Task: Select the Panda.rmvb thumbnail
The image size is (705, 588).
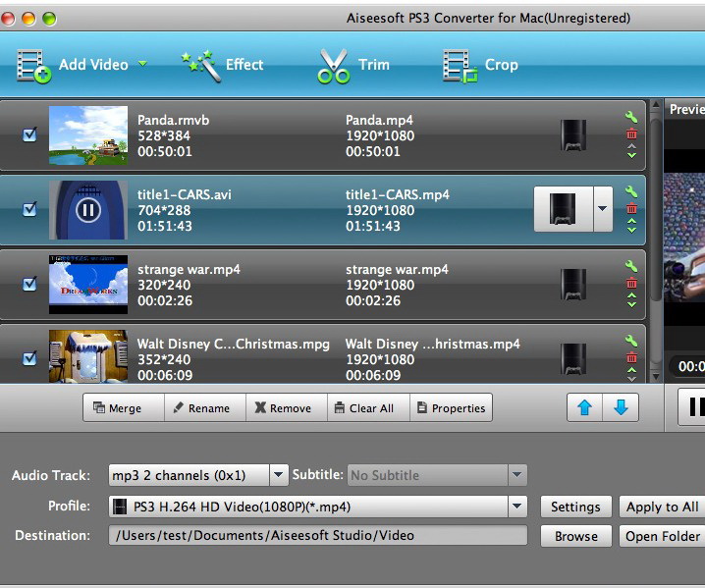Action: (x=88, y=135)
